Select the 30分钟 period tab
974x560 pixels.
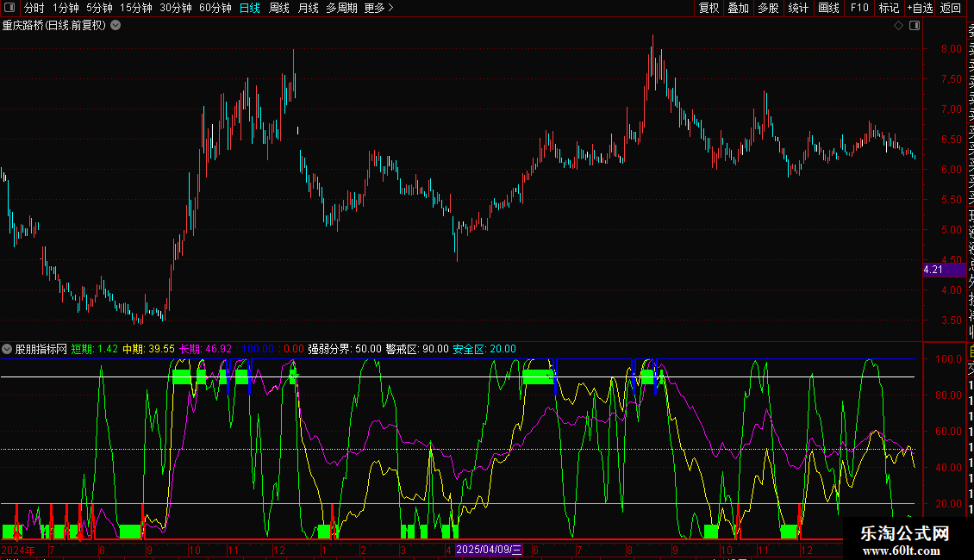[176, 8]
